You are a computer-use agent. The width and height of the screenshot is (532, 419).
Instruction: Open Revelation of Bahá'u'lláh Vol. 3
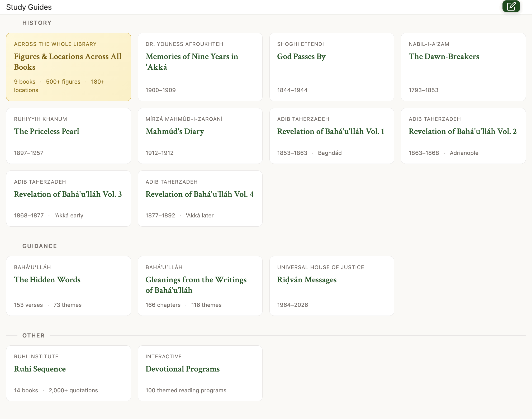pos(69,198)
